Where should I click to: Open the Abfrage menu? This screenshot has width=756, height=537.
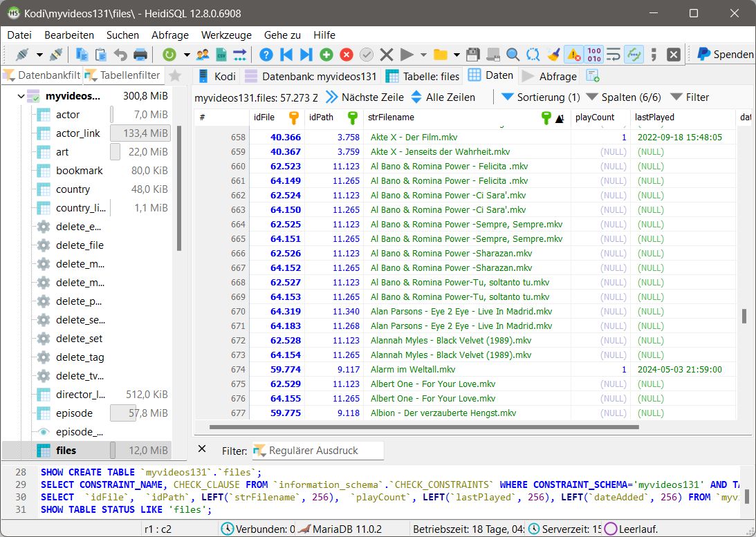169,35
